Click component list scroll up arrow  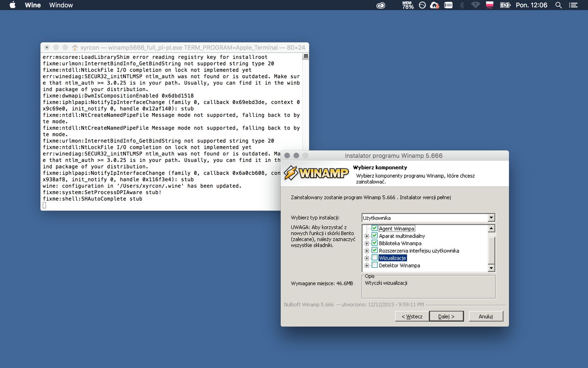(x=491, y=228)
